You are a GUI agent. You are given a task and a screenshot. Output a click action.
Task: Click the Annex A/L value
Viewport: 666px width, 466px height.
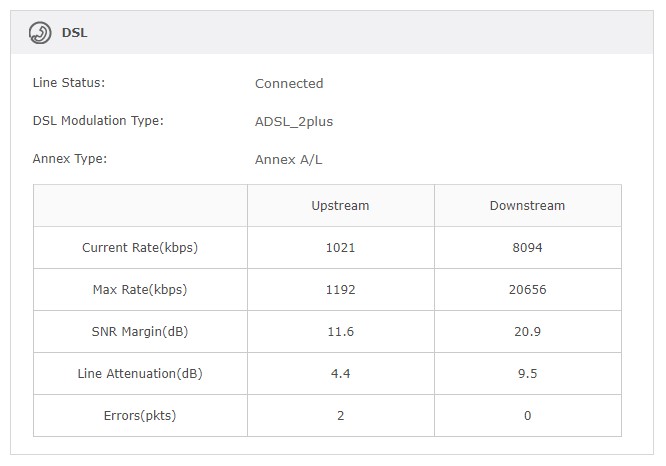tap(289, 159)
